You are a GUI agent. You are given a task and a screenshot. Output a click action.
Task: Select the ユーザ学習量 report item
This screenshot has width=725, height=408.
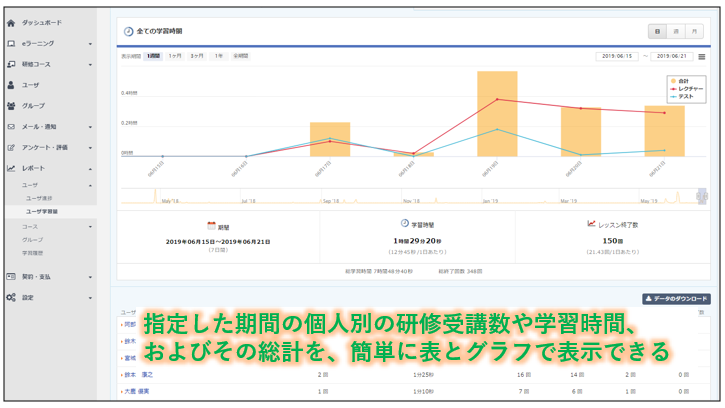coord(42,212)
